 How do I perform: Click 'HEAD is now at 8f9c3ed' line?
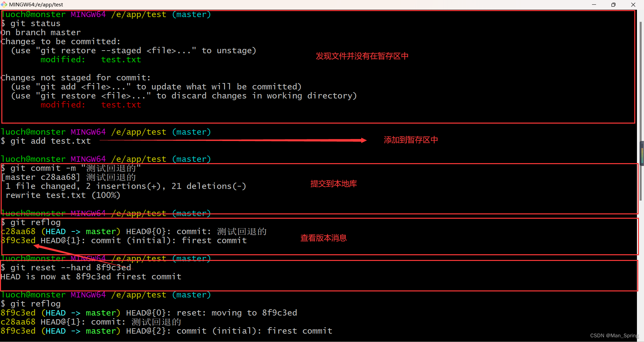tap(91, 277)
